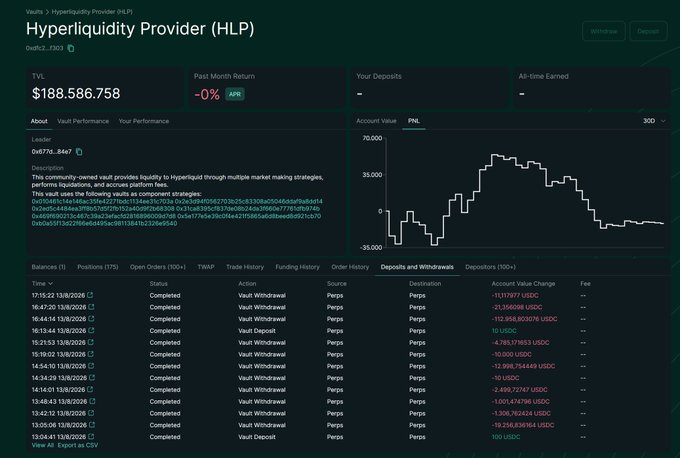Open the Positions (175) tab

click(x=98, y=267)
